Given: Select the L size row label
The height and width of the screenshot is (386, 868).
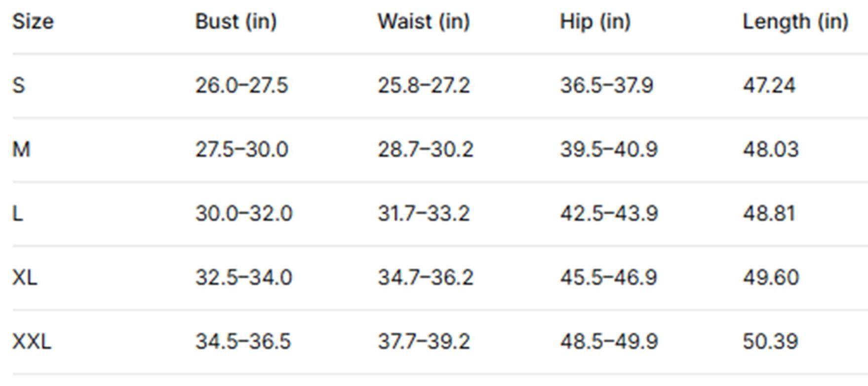Looking at the screenshot, I should 17,214.
